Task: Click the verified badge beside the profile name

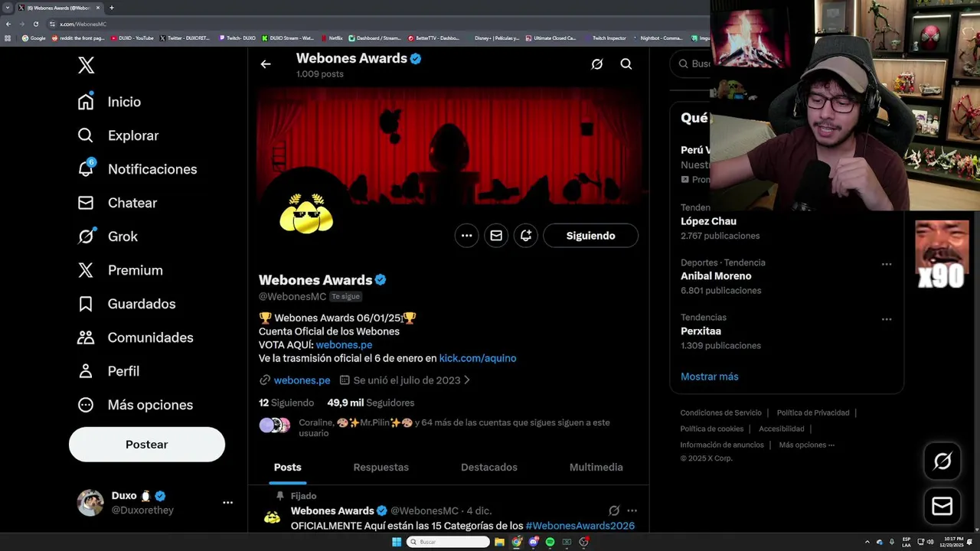Action: coord(381,280)
